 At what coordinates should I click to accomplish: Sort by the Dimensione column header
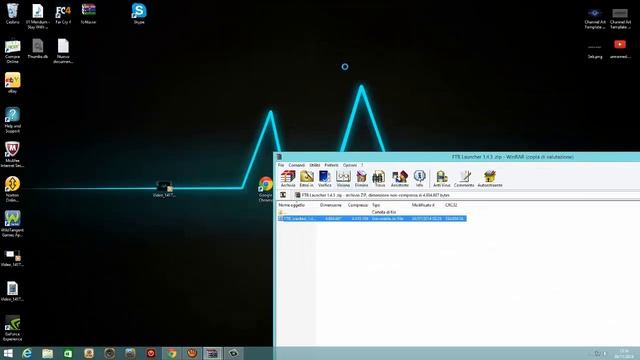coord(331,205)
